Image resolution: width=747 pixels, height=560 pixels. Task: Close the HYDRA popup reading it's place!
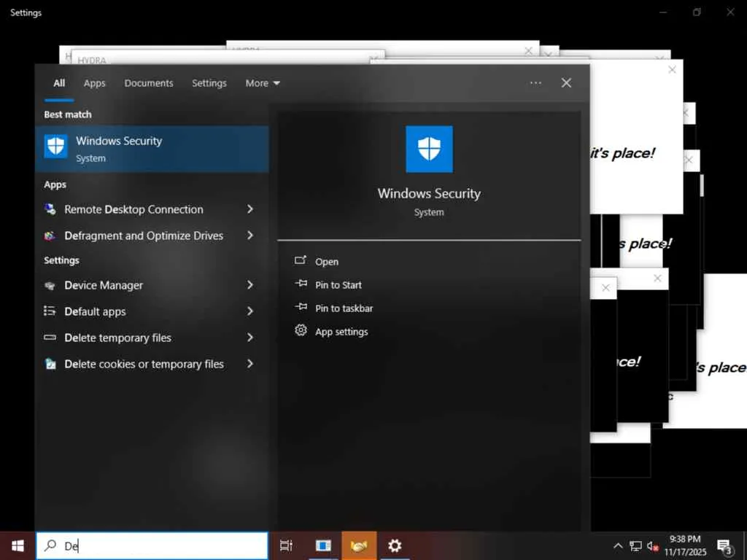click(672, 70)
